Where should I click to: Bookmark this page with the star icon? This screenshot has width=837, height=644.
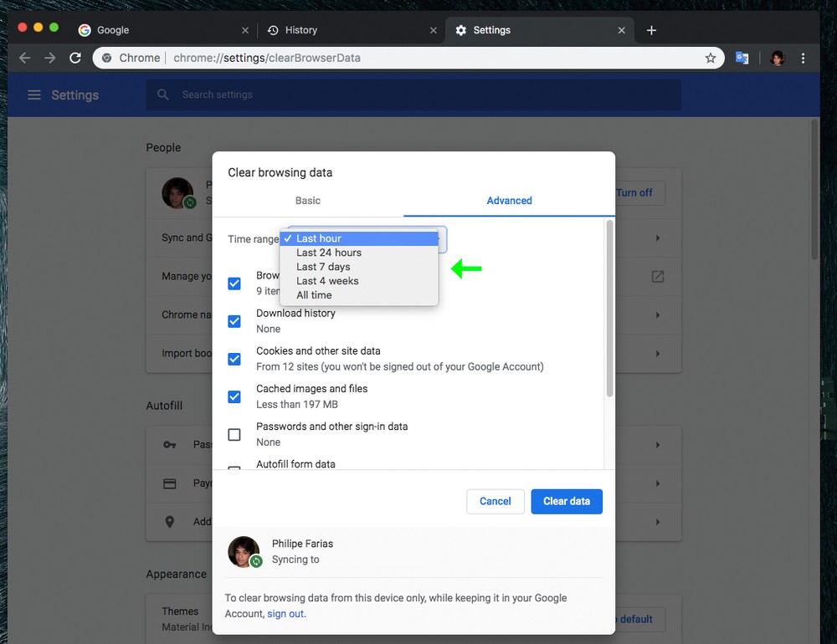711,58
